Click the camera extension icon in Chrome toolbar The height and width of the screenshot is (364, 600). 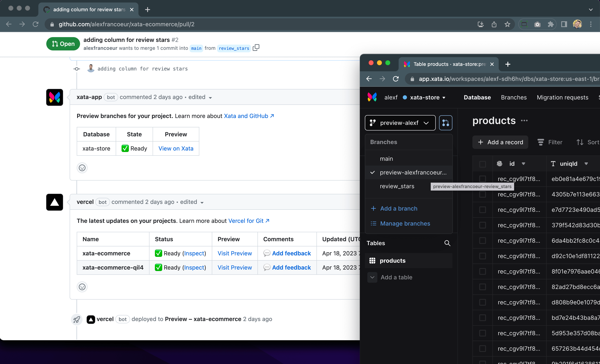click(537, 24)
